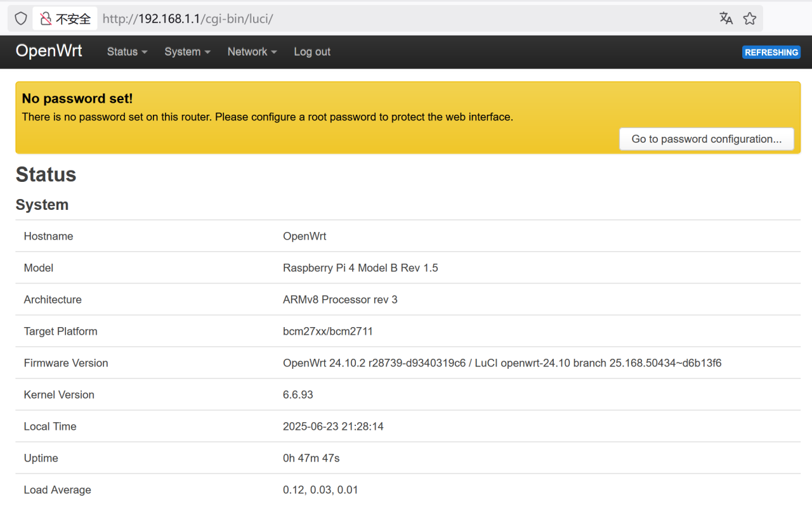812x509 pixels.
Task: Expand the Status dropdown menu
Action: tap(127, 52)
